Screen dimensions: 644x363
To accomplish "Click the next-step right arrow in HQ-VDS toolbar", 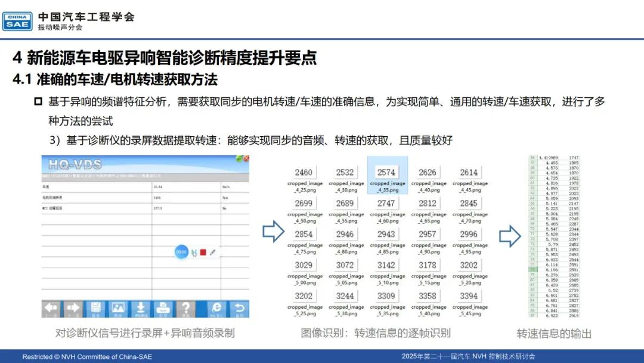I will pyautogui.click(x=73, y=309).
